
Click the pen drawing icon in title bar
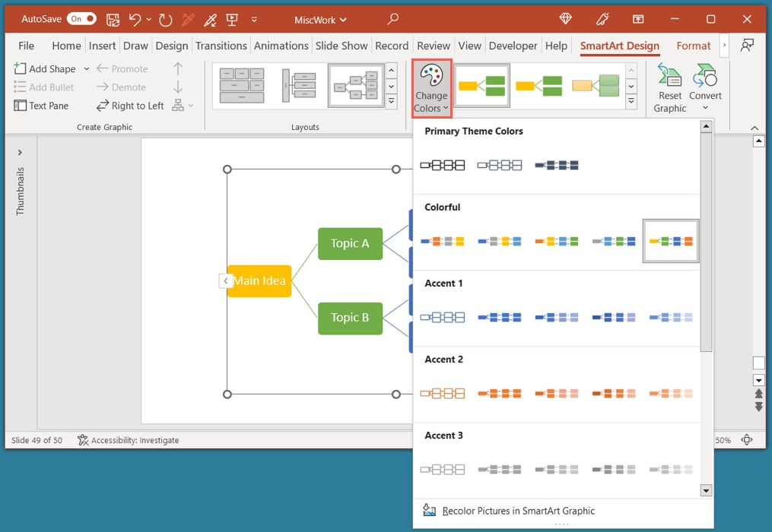coord(210,20)
